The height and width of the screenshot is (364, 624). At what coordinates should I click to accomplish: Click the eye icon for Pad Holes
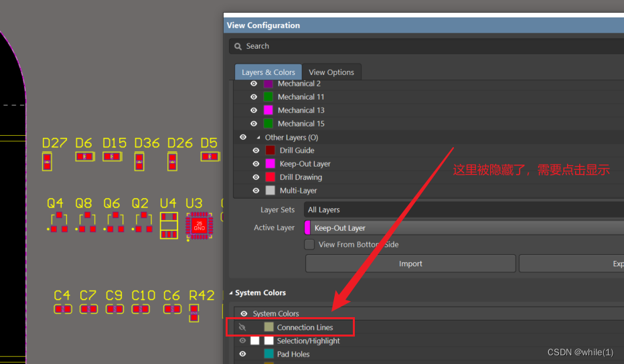(243, 354)
